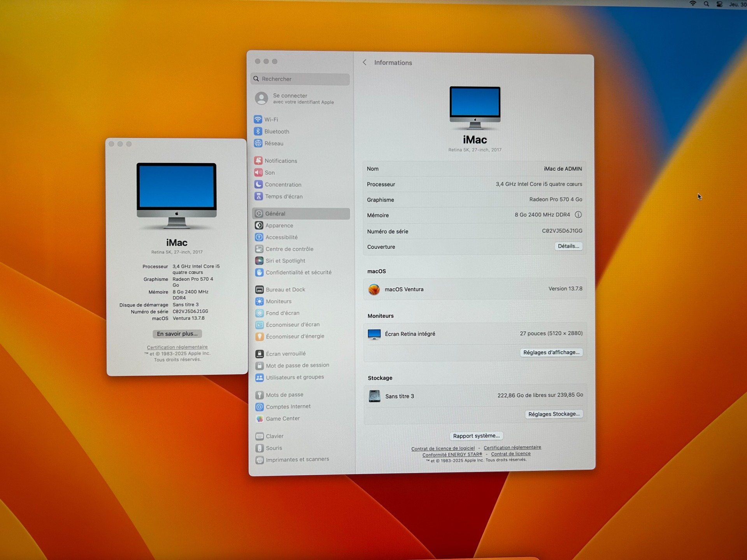Open Wi-Fi settings icon in sidebar
This screenshot has height=560, width=747.
pyautogui.click(x=258, y=119)
